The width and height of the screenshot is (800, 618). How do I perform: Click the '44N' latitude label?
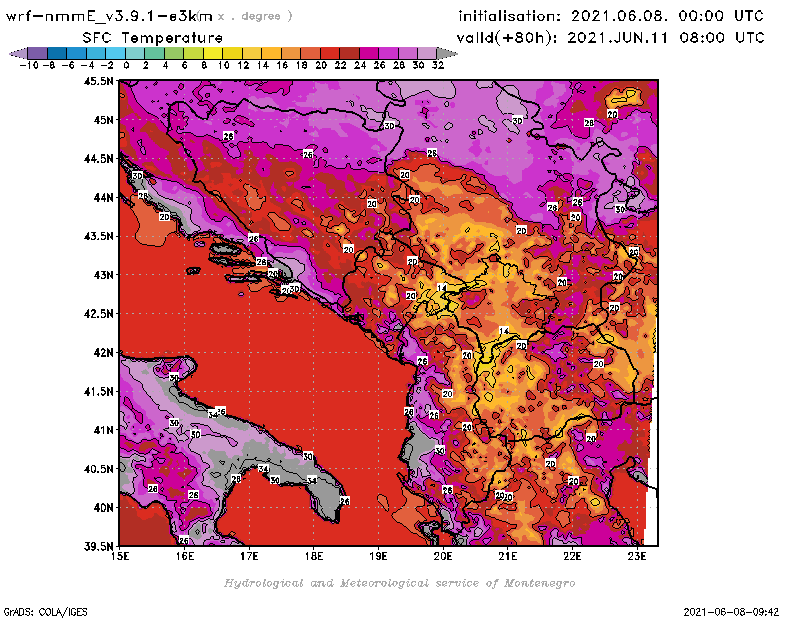103,197
